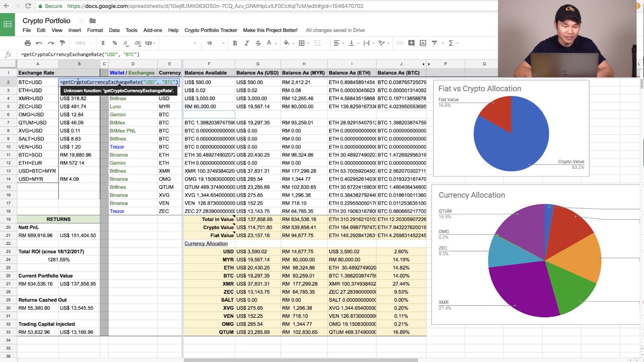Select row header 19
Image resolution: width=644 pixels, height=362 pixels.
(8, 219)
